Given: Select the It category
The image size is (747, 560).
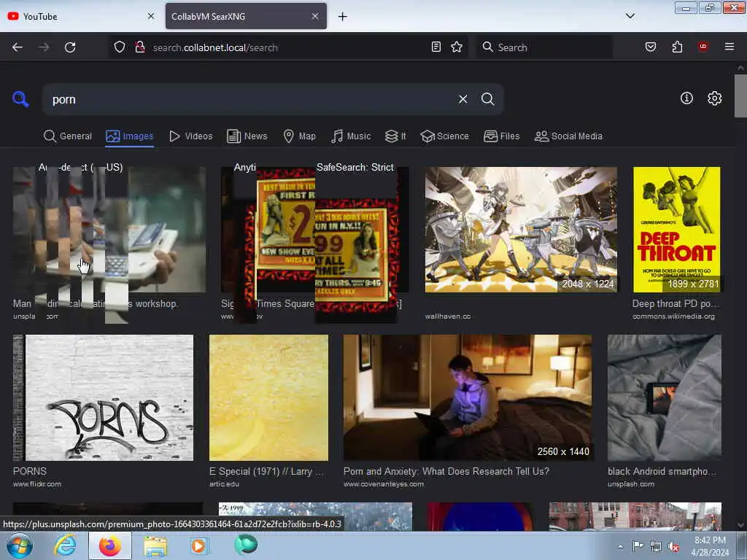Looking at the screenshot, I should click(x=395, y=136).
